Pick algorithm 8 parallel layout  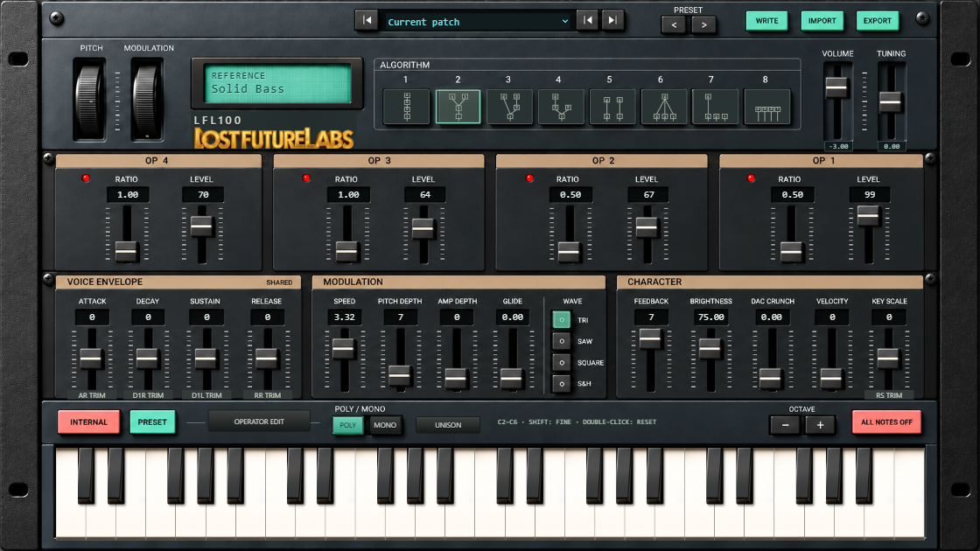pos(766,106)
